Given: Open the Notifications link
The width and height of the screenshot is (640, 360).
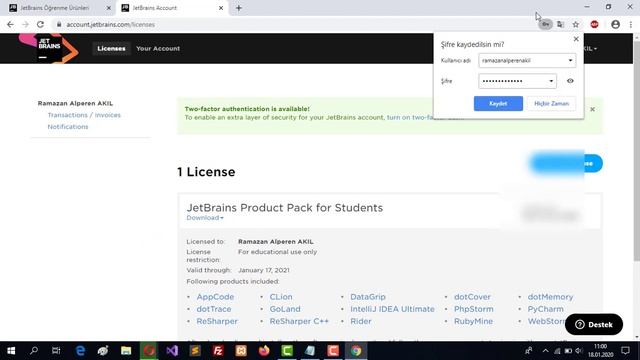Looking at the screenshot, I should pyautogui.click(x=68, y=127).
